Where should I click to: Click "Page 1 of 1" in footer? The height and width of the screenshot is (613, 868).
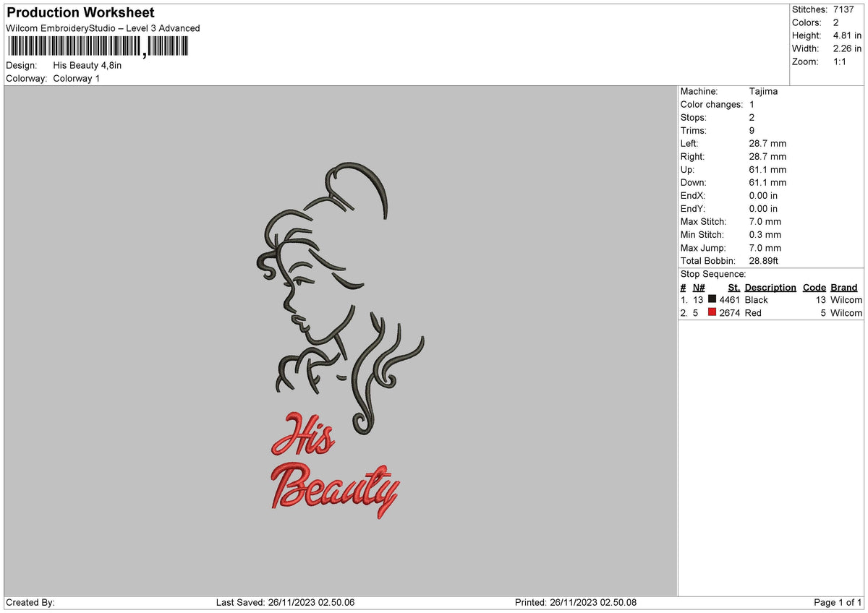tap(838, 602)
